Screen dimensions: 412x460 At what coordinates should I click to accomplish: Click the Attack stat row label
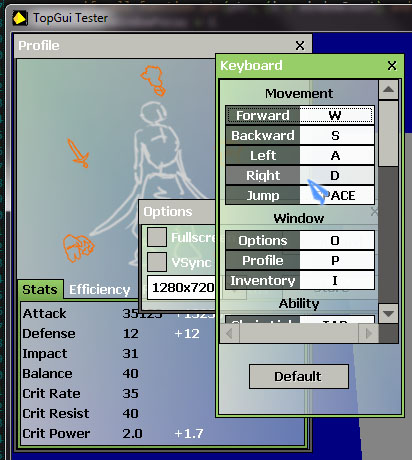point(44,313)
